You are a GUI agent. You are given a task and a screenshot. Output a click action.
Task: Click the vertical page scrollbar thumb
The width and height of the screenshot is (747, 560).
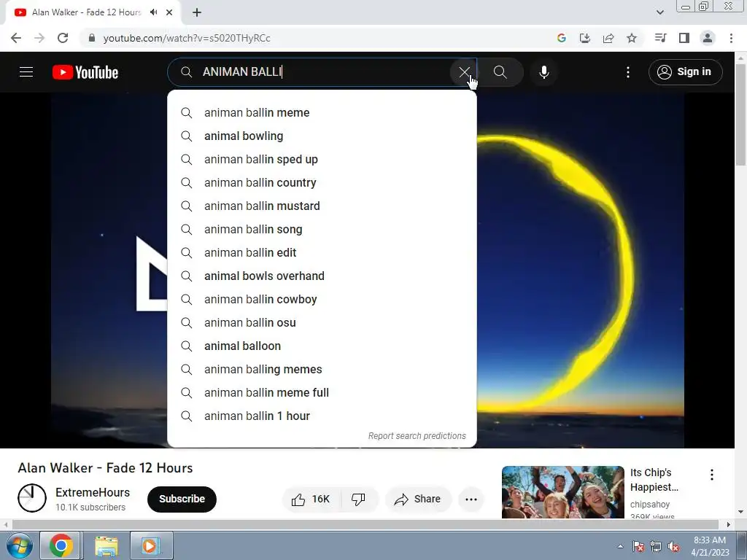(x=740, y=114)
